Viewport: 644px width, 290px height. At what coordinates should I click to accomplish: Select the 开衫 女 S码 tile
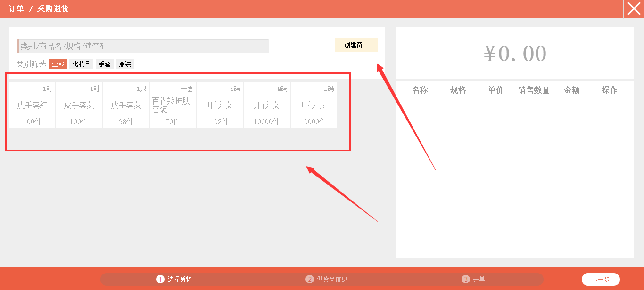[x=220, y=105]
